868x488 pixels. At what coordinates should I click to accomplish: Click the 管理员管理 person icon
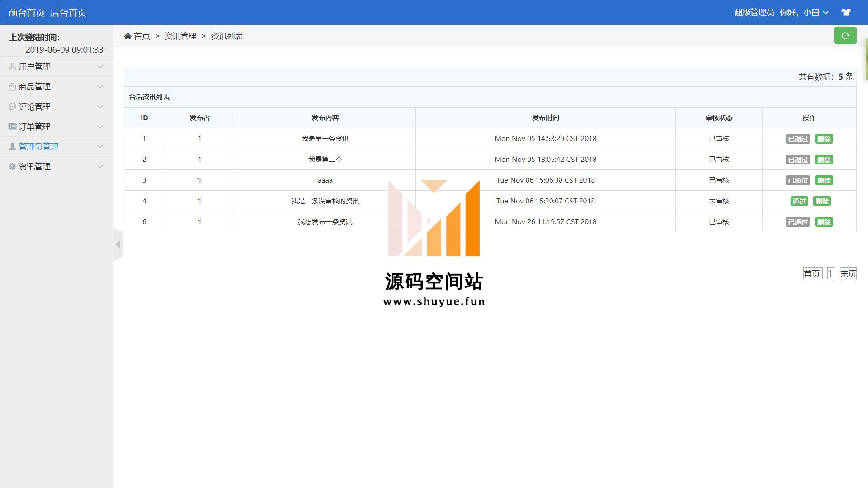tap(12, 146)
